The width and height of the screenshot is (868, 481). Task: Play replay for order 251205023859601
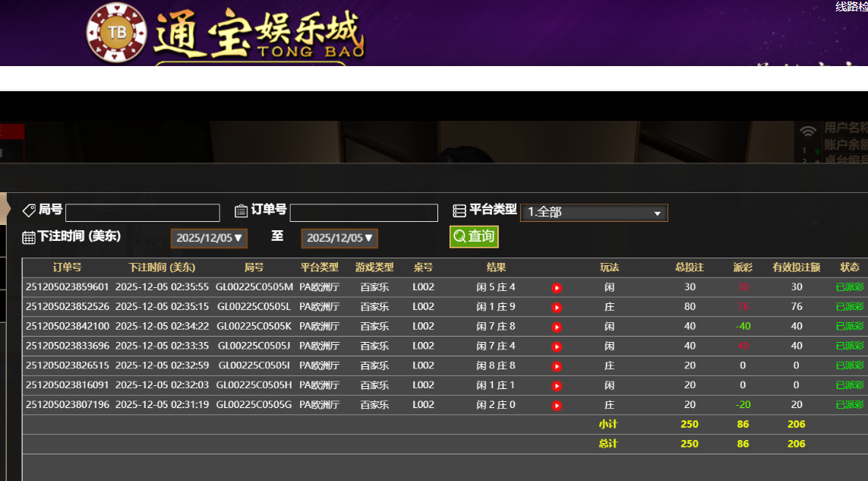(x=557, y=288)
